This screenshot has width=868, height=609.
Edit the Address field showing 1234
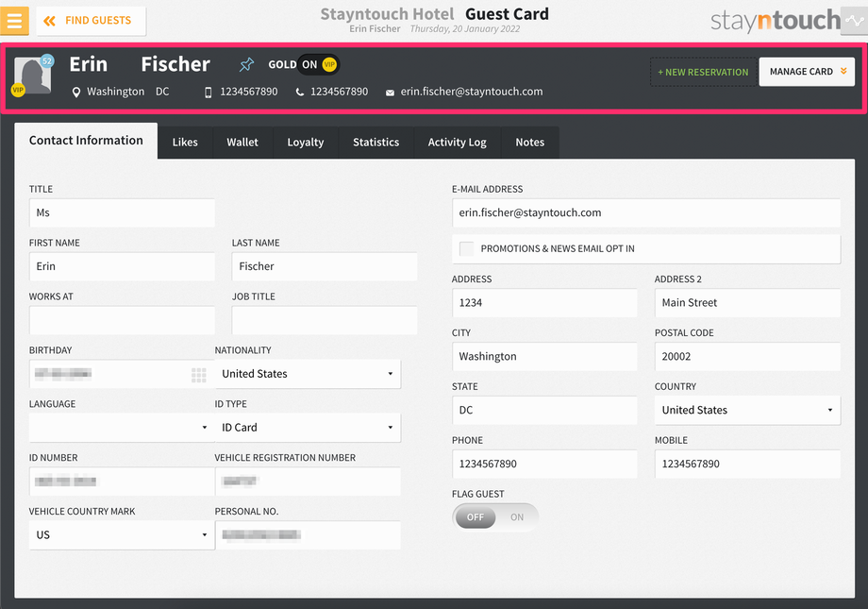click(544, 303)
